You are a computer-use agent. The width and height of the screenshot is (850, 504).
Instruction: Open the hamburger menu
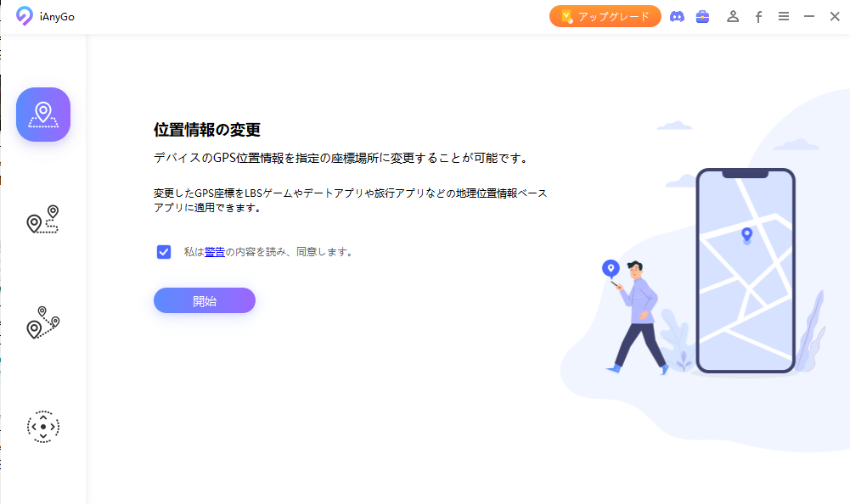(x=783, y=16)
